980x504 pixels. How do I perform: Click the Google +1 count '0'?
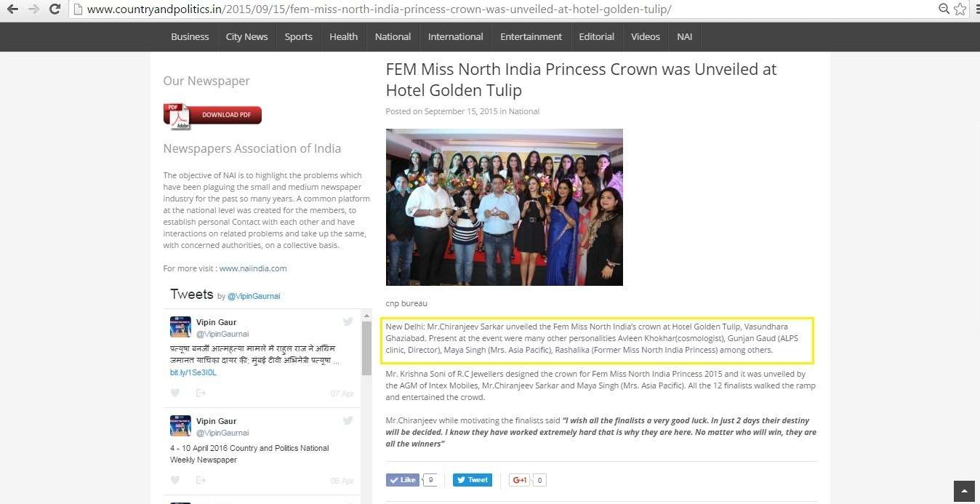[540, 480]
